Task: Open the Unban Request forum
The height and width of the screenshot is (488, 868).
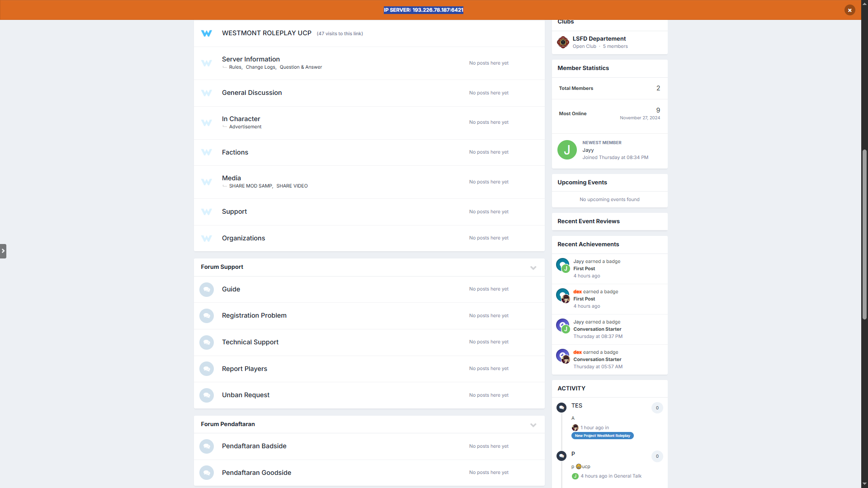Action: click(x=245, y=395)
